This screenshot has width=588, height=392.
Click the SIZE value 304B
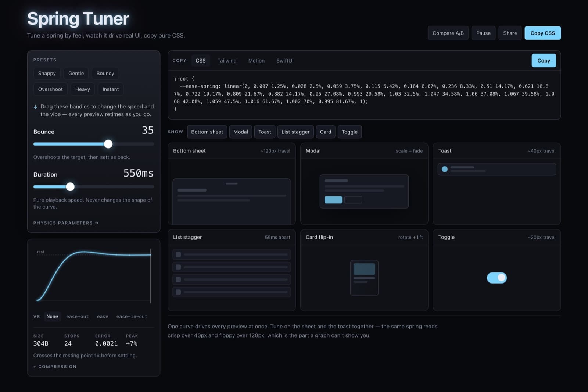[x=41, y=343]
